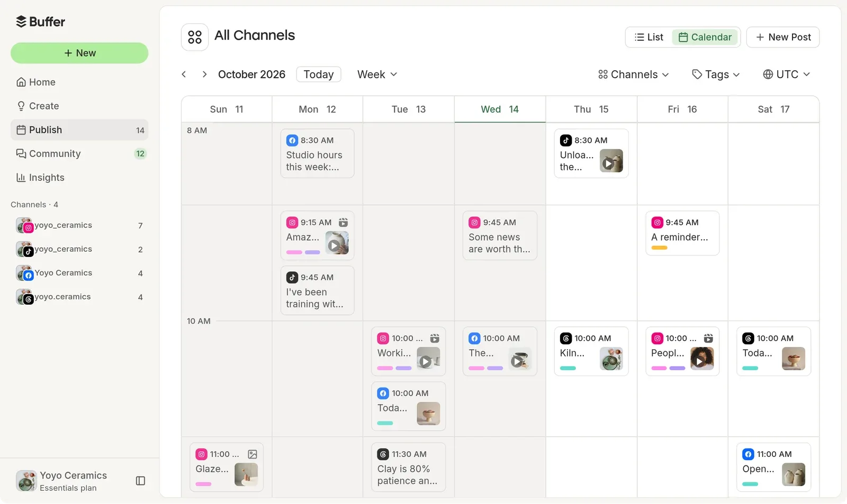Open 'I've been training wit...' TikTok post

317,290
